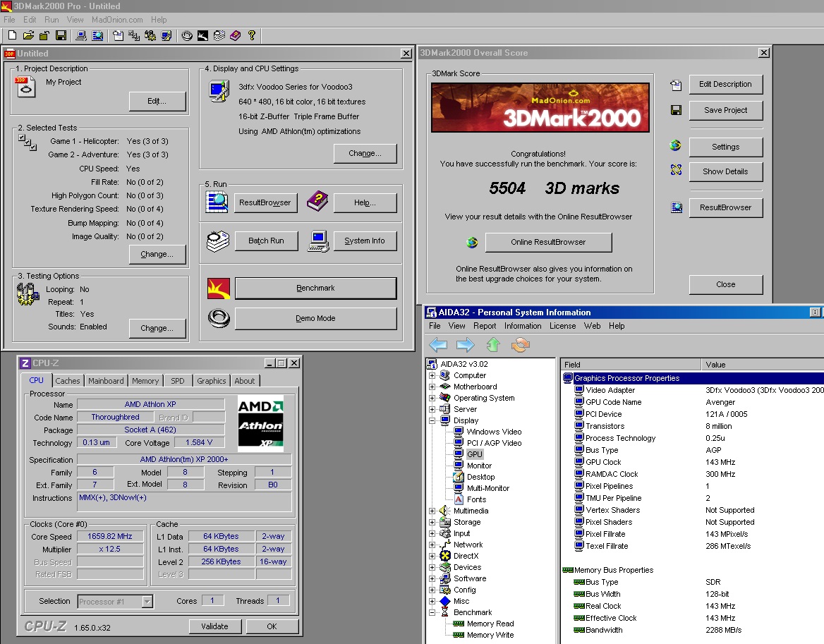Image resolution: width=824 pixels, height=644 pixels.
Task: Click the 3DMark2000 banner image
Action: tap(540, 107)
